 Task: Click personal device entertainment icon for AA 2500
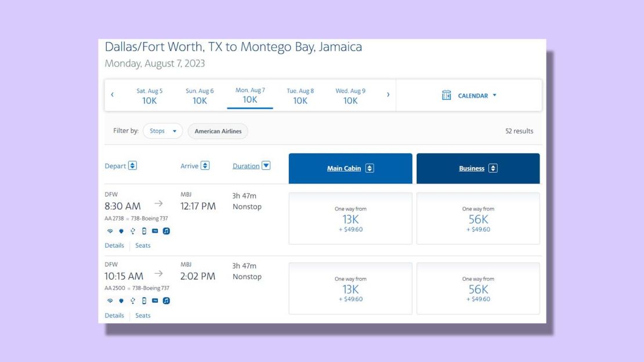pyautogui.click(x=144, y=301)
